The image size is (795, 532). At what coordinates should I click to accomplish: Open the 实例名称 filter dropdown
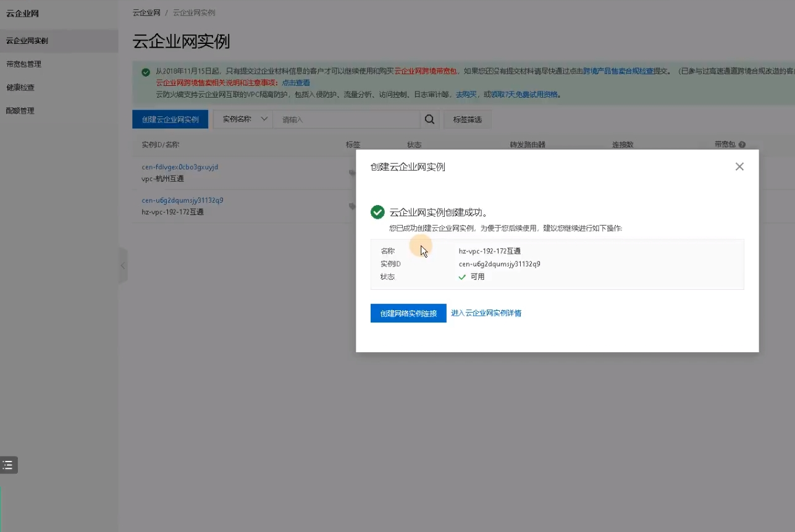pos(243,119)
